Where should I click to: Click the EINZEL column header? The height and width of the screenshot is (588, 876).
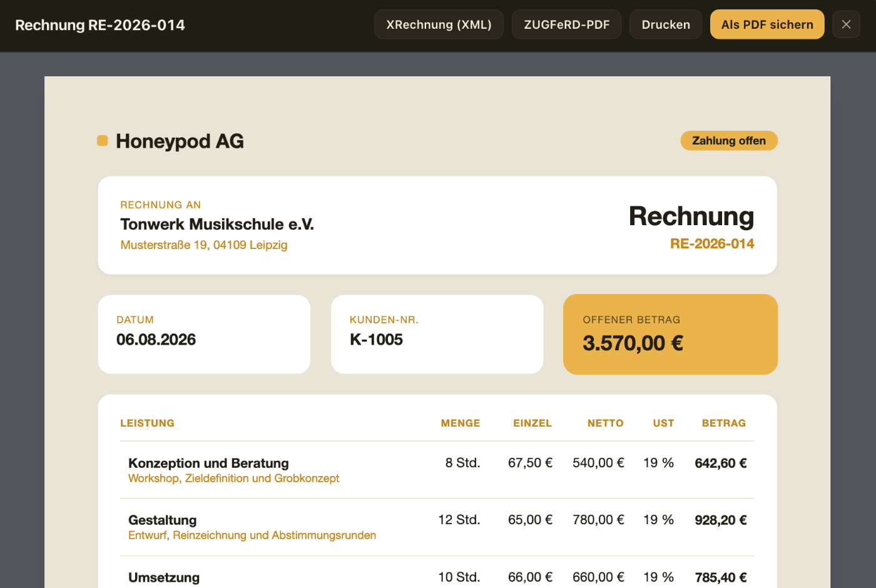pyautogui.click(x=532, y=423)
